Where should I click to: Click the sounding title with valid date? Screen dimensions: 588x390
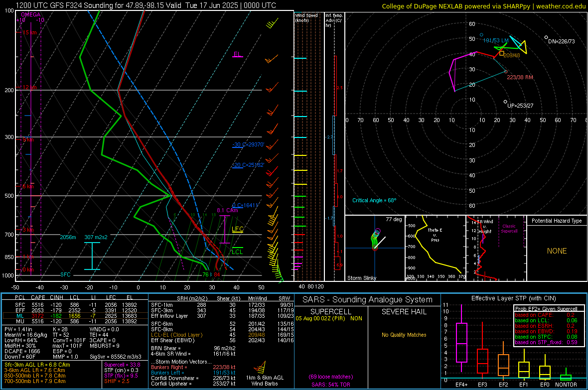click(146, 5)
